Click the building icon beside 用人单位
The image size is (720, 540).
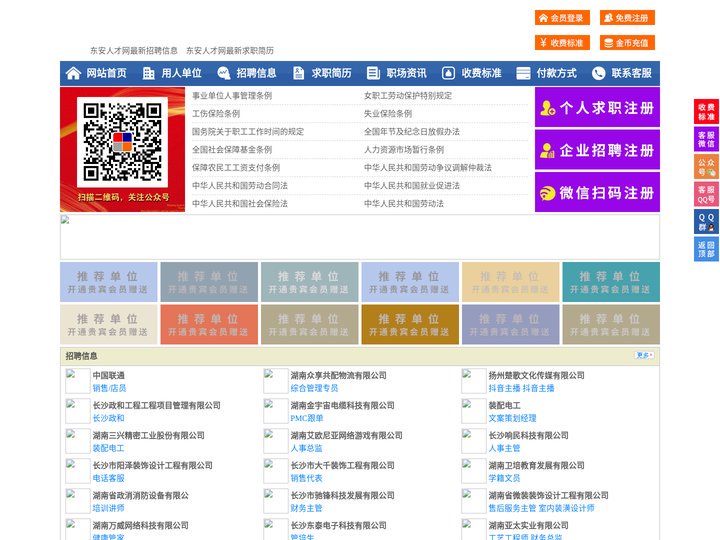(148, 73)
